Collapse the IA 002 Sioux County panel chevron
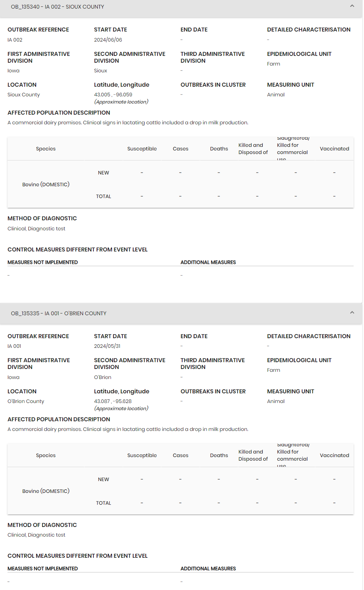The height and width of the screenshot is (590, 364). [352, 6]
